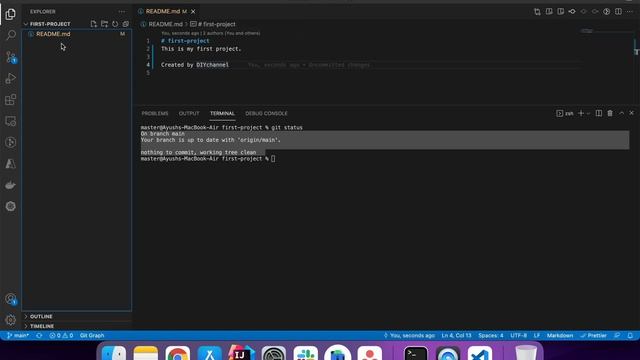Open the Accounts menu icon
640x360 pixels.
click(11, 299)
